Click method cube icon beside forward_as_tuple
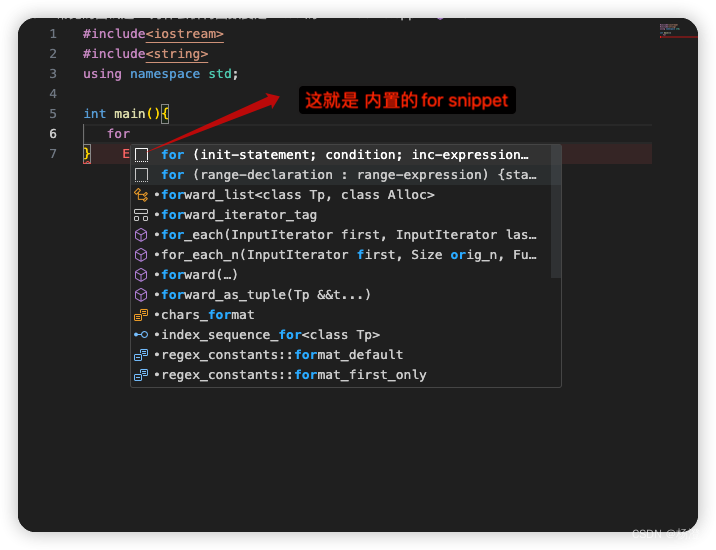Image resolution: width=716 pixels, height=550 pixels. tap(141, 295)
